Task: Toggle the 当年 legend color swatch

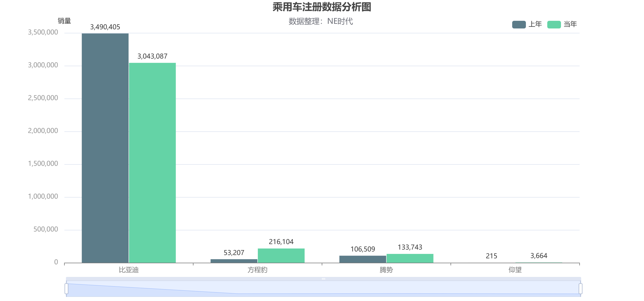Action: 554,24
